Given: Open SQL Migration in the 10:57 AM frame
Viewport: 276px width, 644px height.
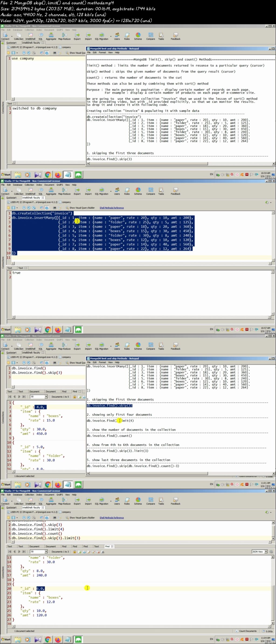Looking at the screenshot, I should coord(101,191).
